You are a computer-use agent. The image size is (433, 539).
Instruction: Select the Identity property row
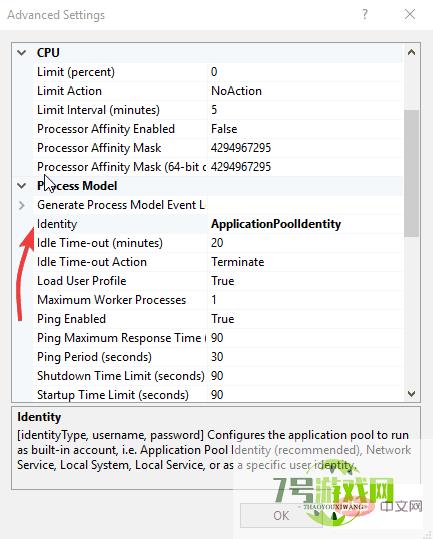218,224
